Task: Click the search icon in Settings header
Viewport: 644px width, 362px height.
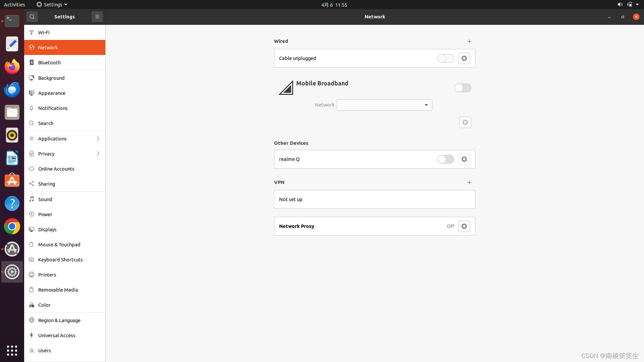Action: click(32, 17)
